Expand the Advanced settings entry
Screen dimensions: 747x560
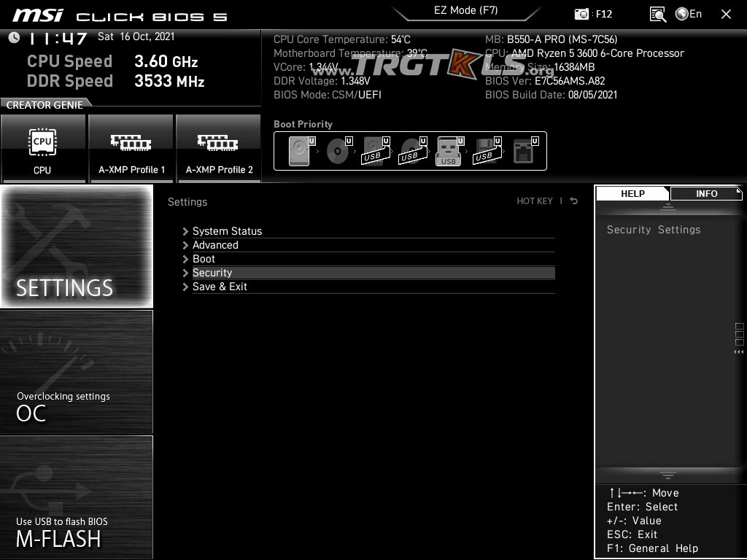click(215, 245)
